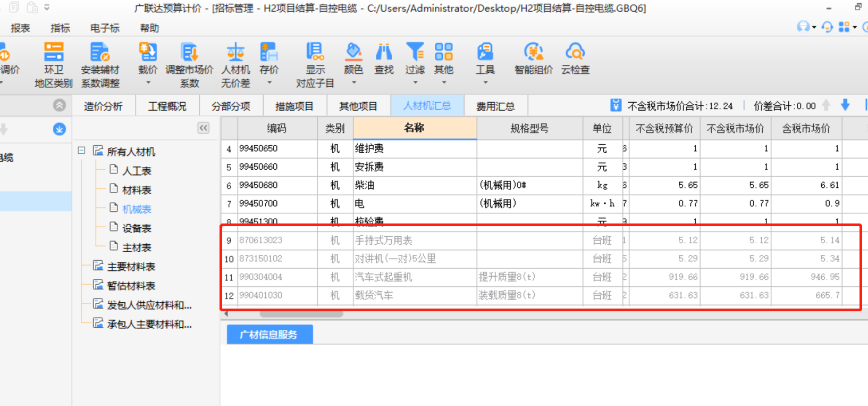Select 主材表 in the tree

pos(137,247)
